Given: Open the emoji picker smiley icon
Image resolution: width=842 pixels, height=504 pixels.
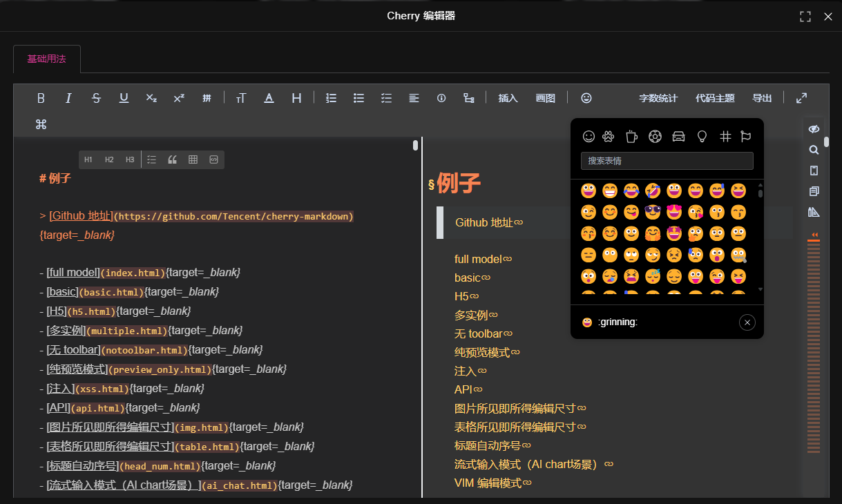Looking at the screenshot, I should 586,97.
